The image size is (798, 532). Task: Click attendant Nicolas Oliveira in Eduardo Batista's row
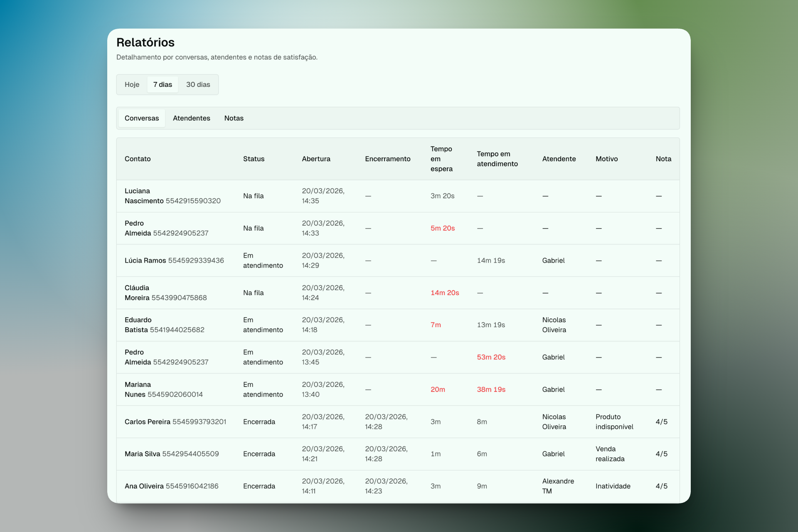(x=554, y=325)
